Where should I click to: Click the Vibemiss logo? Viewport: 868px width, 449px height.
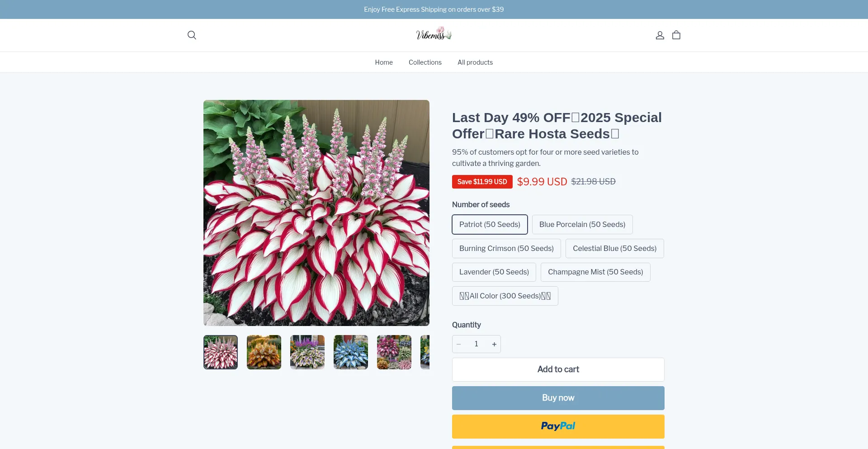pyautogui.click(x=434, y=34)
